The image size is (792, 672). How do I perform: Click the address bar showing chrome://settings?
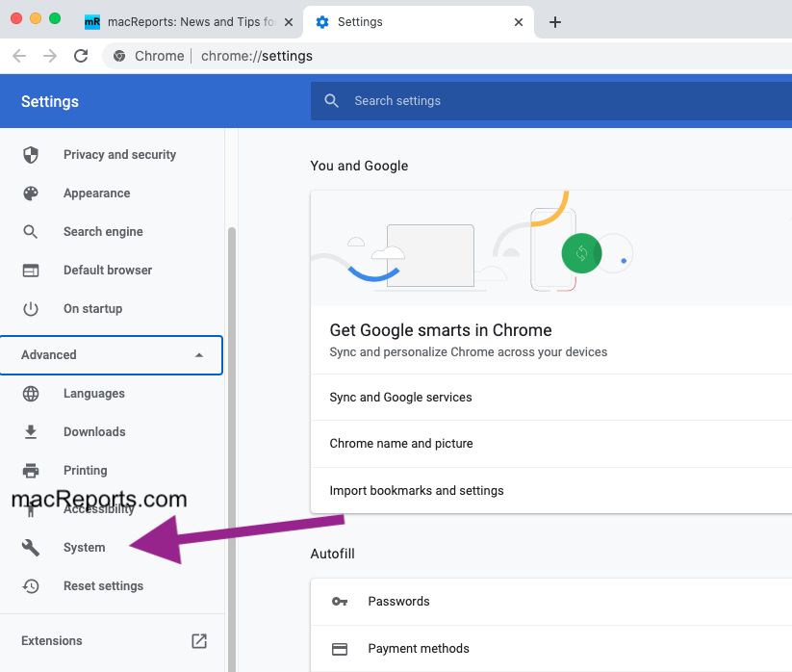pos(447,56)
